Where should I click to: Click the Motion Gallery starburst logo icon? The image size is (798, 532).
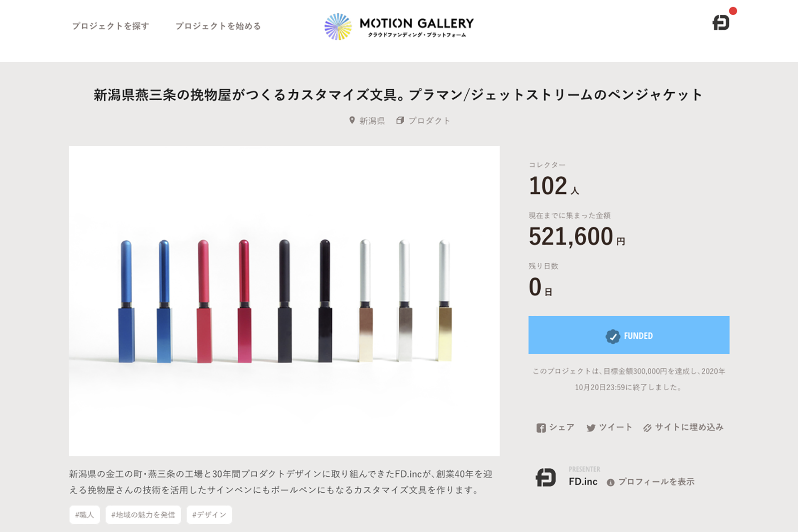338,27
